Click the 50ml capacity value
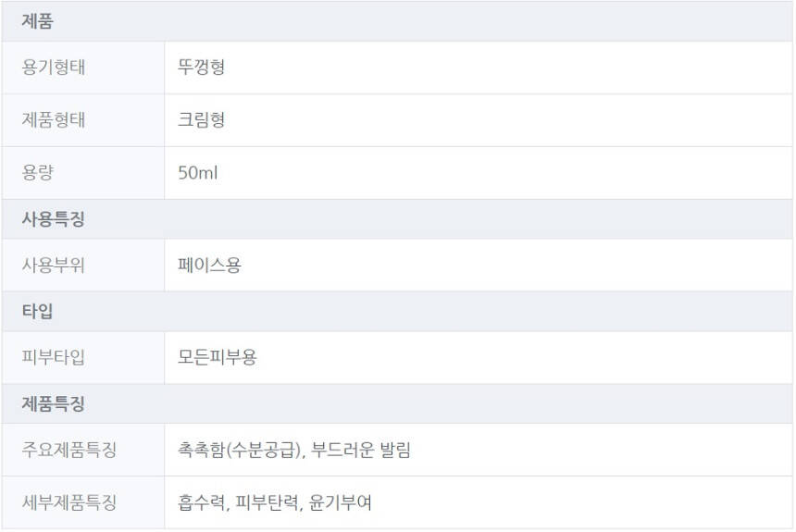The image size is (796, 532). click(198, 173)
